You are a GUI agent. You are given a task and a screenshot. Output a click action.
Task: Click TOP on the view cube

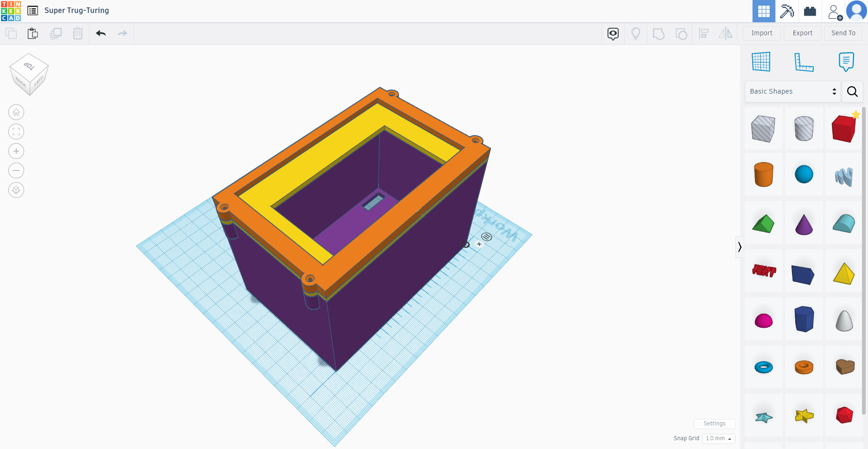click(x=29, y=66)
